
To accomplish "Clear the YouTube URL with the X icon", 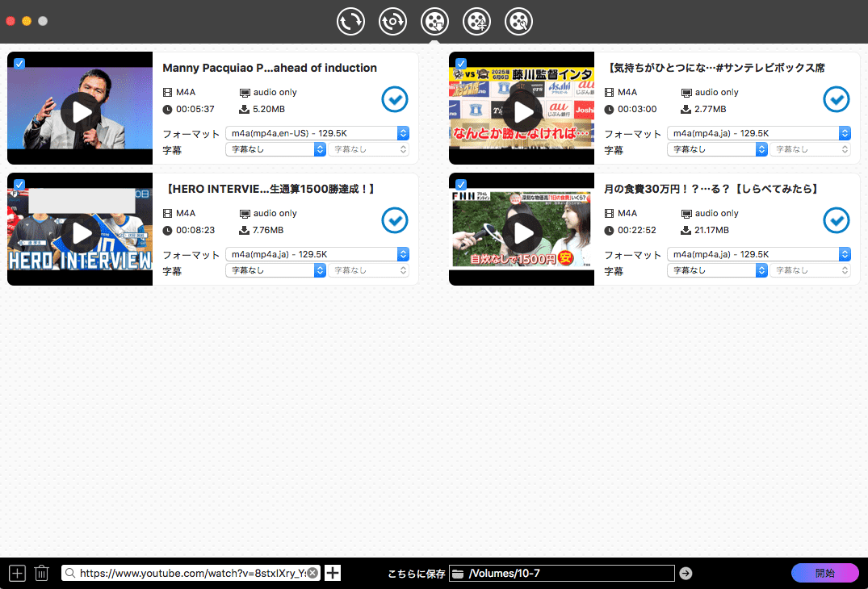I will pos(312,573).
